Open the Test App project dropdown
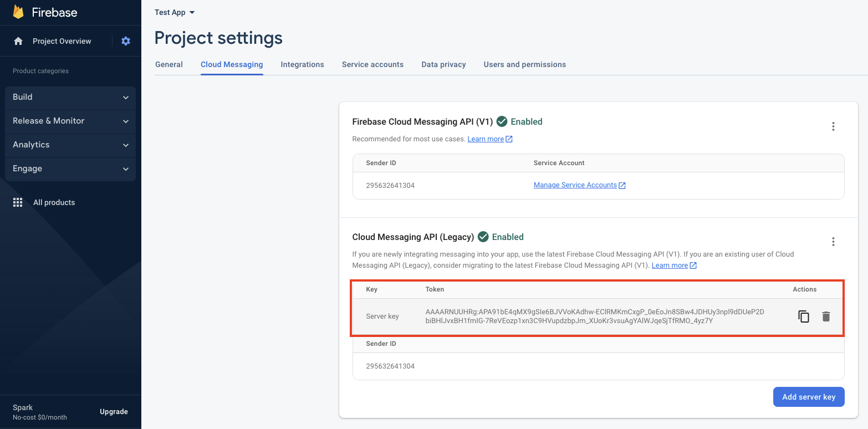 pyautogui.click(x=175, y=12)
